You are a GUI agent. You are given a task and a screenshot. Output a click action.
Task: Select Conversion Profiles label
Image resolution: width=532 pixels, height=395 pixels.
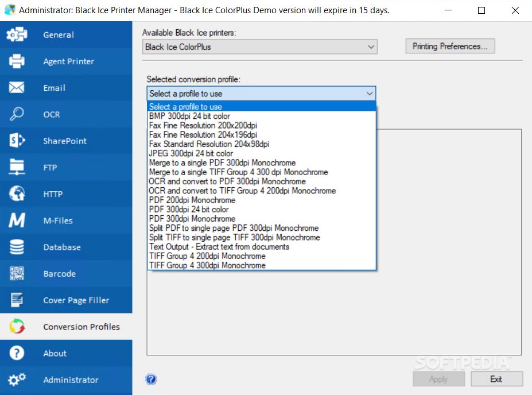(81, 327)
